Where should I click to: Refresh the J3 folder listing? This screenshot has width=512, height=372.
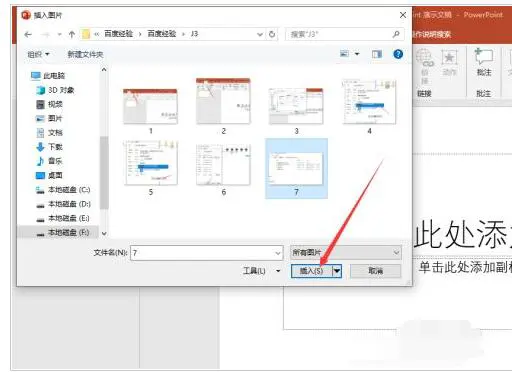pyautogui.click(x=272, y=34)
